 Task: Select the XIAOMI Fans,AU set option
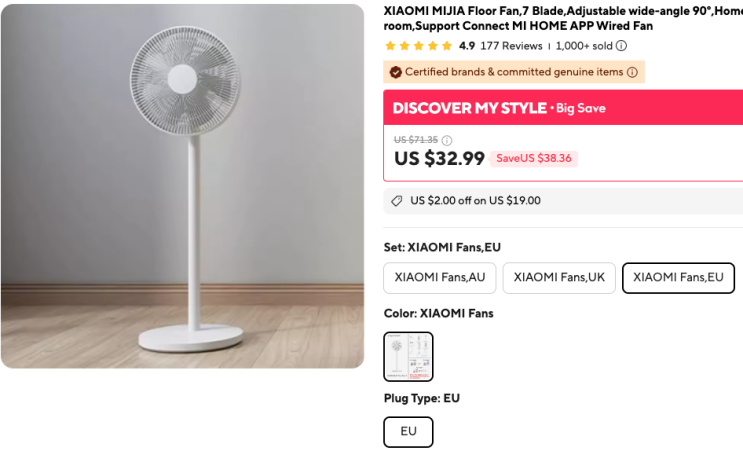coord(440,278)
